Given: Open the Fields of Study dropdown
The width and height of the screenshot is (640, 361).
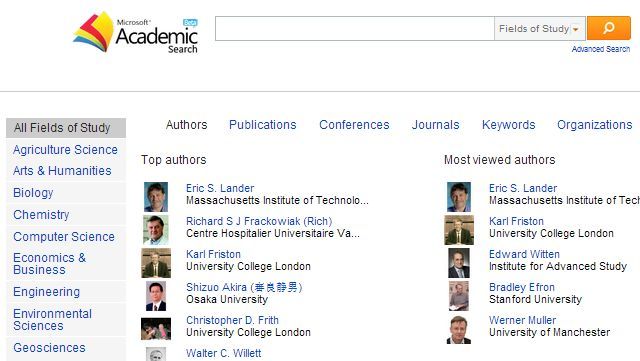Looking at the screenshot, I should click(540, 29).
